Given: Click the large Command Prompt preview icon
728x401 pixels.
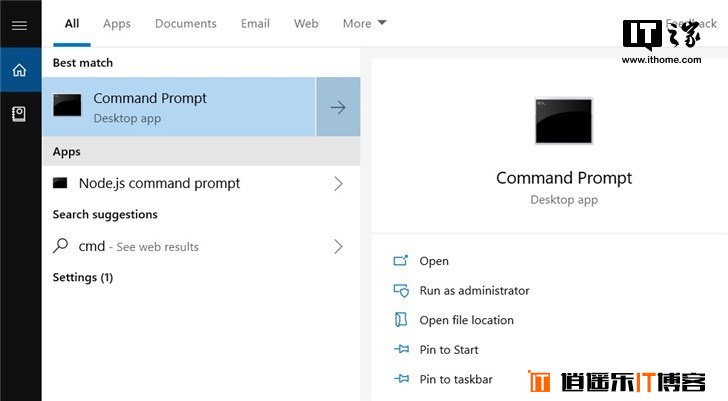Looking at the screenshot, I should click(x=564, y=121).
